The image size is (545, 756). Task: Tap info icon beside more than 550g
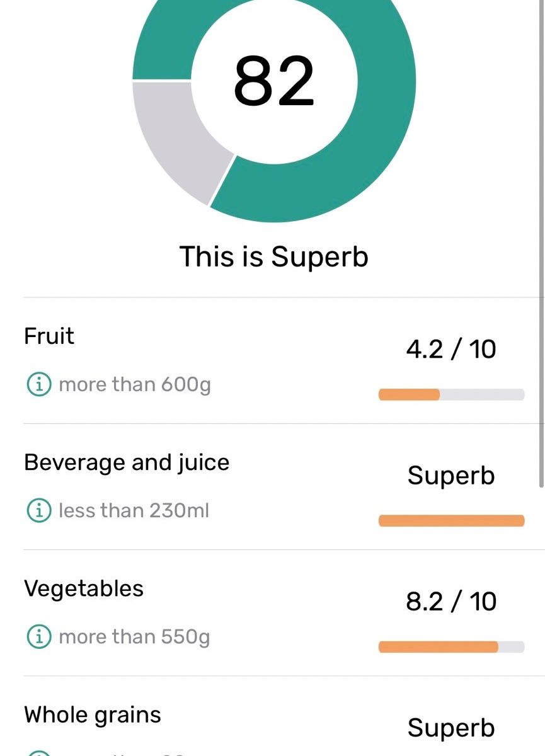coord(38,637)
